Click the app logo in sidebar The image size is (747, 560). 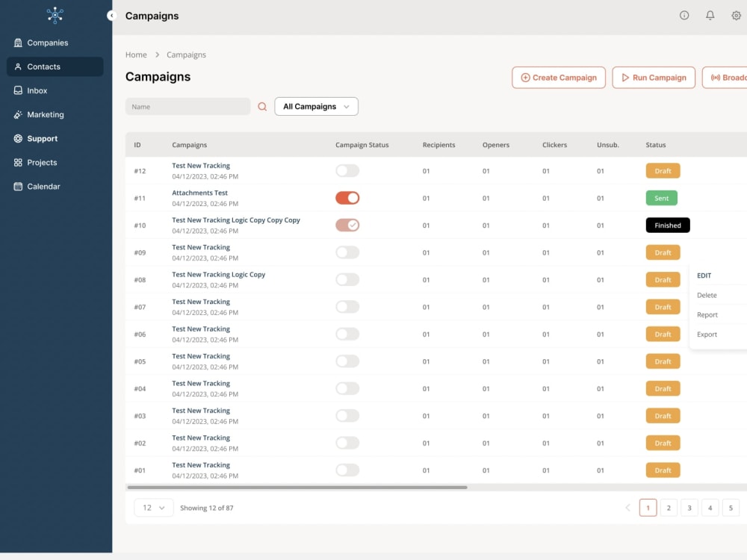coord(55,15)
